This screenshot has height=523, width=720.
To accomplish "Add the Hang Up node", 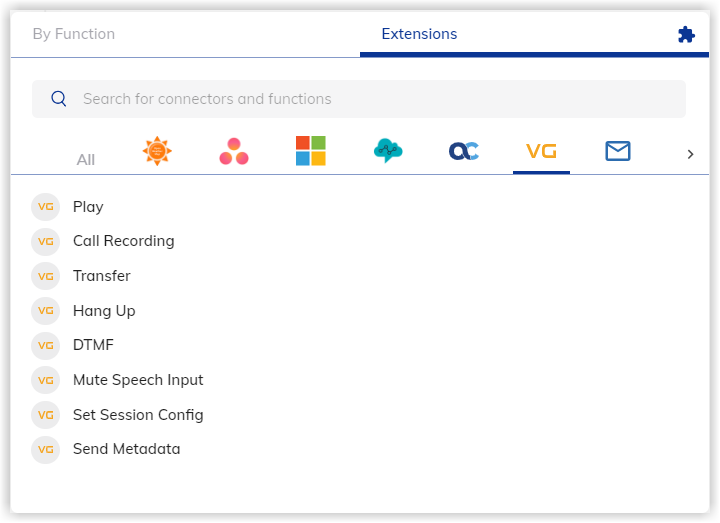I will pos(104,311).
